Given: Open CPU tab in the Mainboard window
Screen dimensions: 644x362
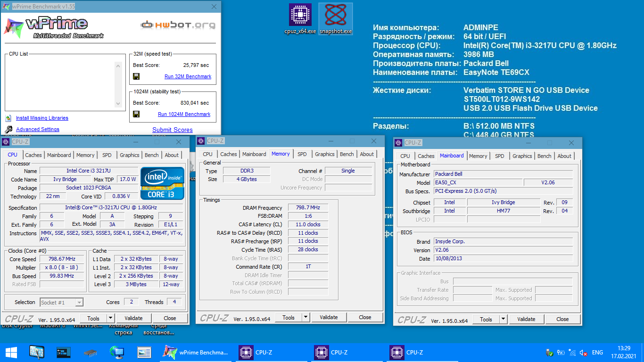Looking at the screenshot, I should 405,156.
